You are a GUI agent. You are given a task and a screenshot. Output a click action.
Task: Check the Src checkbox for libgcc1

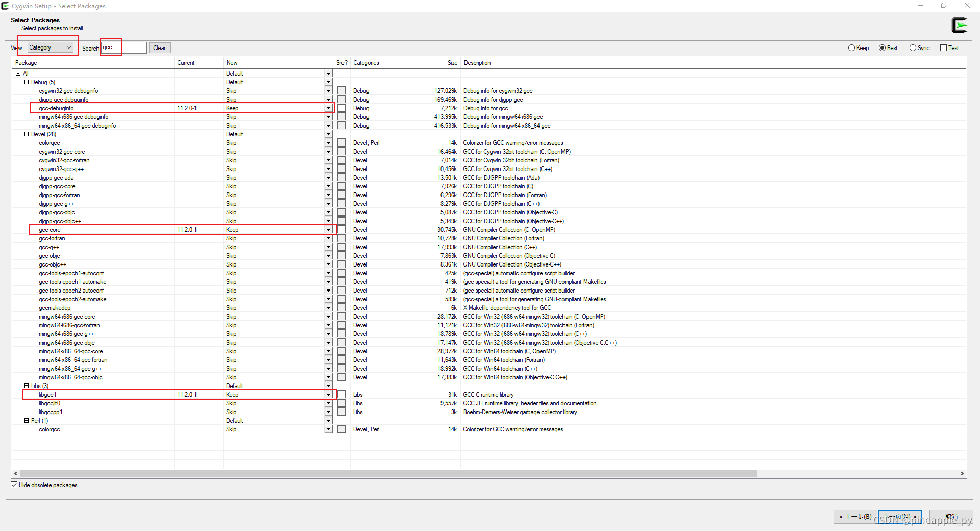pyautogui.click(x=341, y=395)
